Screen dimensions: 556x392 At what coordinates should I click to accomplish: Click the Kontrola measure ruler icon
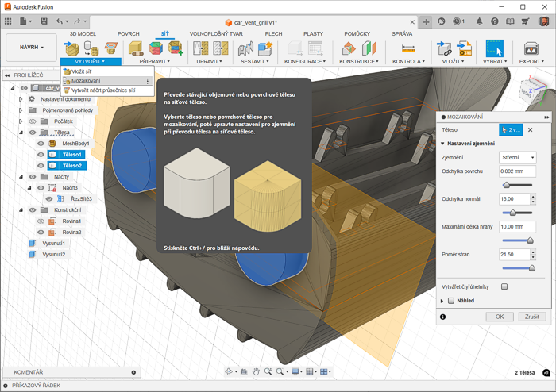pos(408,48)
